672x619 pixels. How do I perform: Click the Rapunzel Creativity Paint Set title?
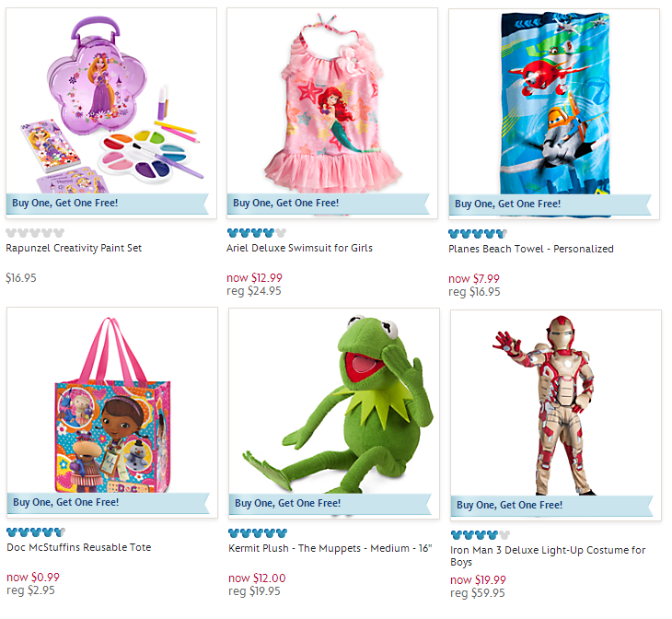[74, 248]
